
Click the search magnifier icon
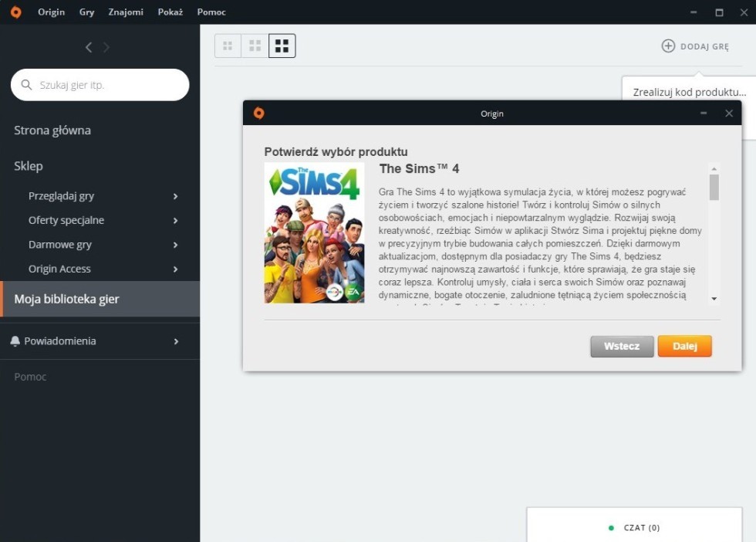[26, 85]
